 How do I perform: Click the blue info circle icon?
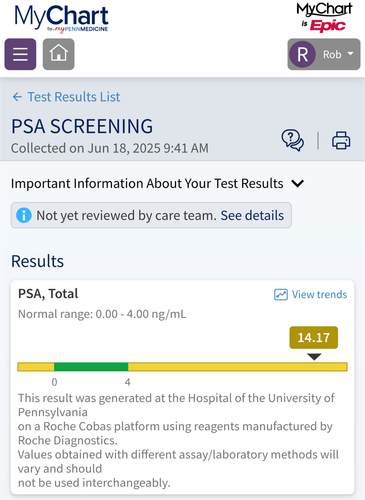click(24, 215)
